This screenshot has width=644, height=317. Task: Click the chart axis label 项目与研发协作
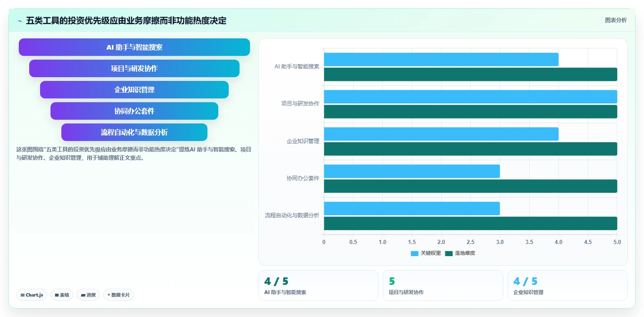point(300,103)
